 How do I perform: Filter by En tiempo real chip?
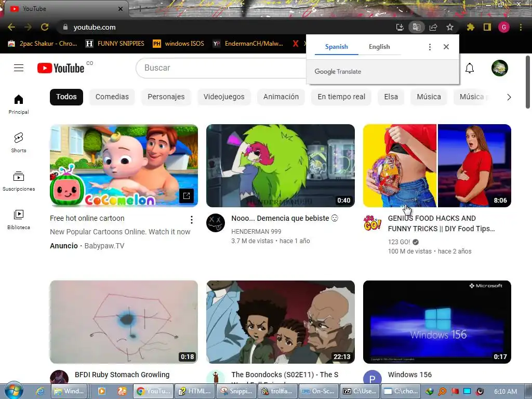341,97
